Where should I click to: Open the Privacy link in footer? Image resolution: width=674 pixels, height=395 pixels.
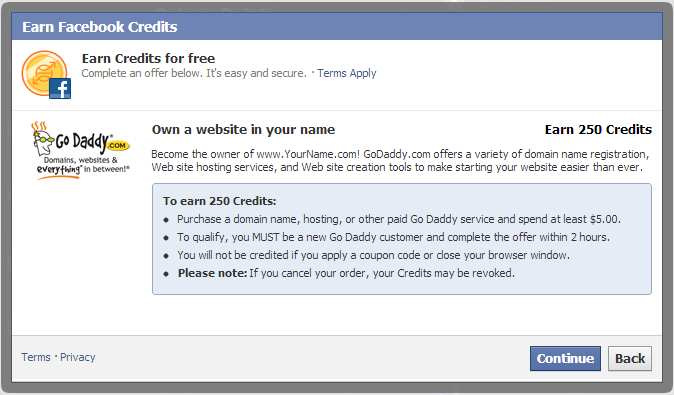[78, 357]
